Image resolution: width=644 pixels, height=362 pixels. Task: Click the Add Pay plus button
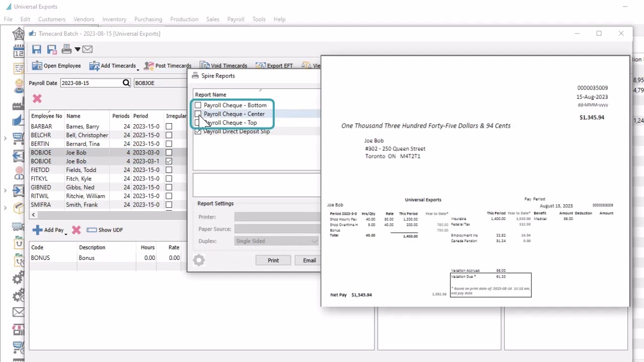48,230
